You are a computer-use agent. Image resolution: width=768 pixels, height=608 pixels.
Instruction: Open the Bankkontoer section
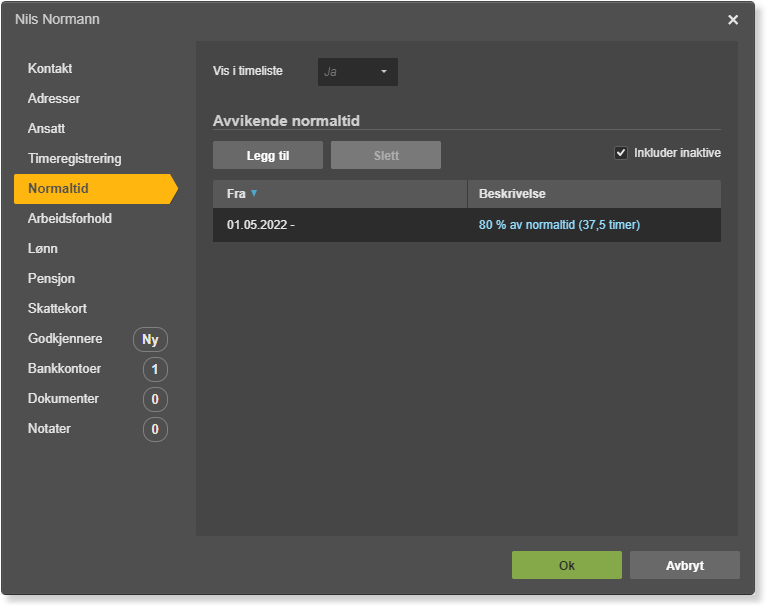[x=64, y=368]
